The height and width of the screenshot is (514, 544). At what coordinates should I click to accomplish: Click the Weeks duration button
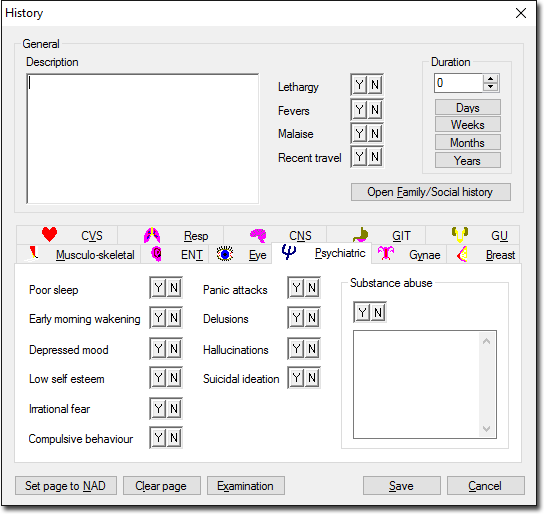coord(467,125)
